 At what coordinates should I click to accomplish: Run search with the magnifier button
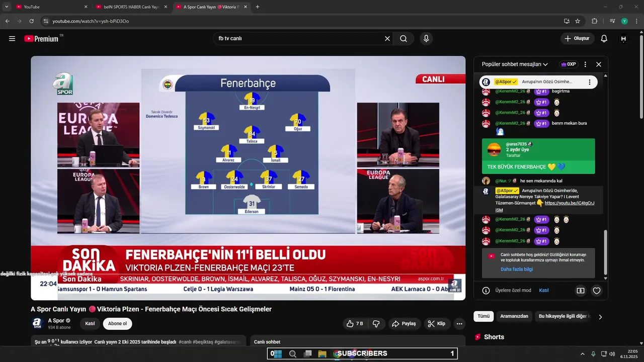tap(404, 39)
